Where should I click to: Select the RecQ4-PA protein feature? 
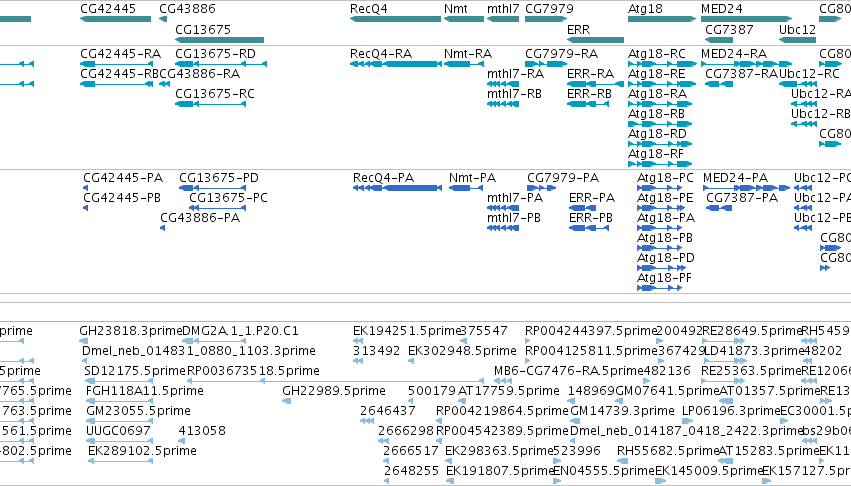[x=397, y=188]
